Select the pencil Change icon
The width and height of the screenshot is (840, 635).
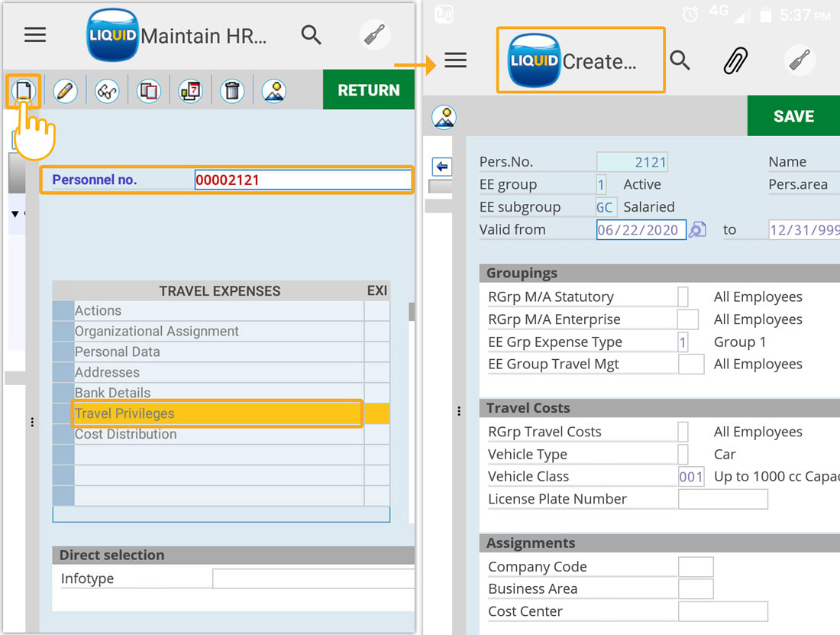click(65, 91)
